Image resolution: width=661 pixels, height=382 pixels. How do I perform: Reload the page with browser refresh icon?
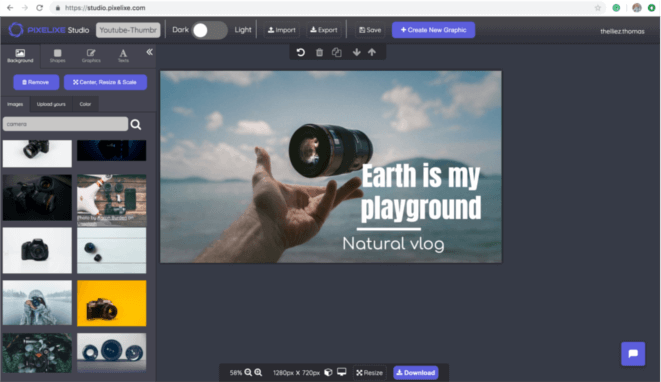(x=40, y=8)
